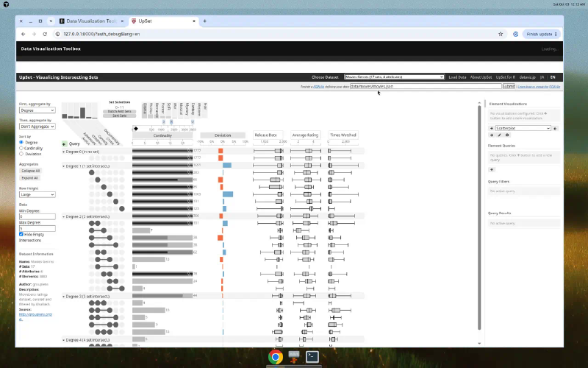Collapse the Degree 2 group row

[x=64, y=216]
